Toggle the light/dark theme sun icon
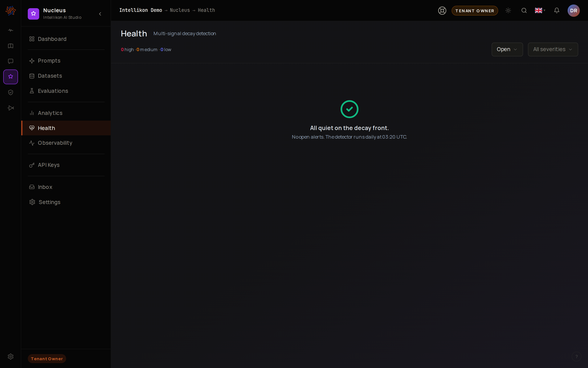The height and width of the screenshot is (368, 588). click(508, 10)
